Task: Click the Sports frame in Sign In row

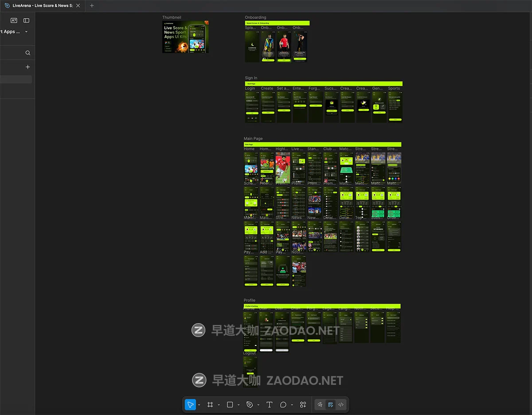Action: tap(395, 107)
